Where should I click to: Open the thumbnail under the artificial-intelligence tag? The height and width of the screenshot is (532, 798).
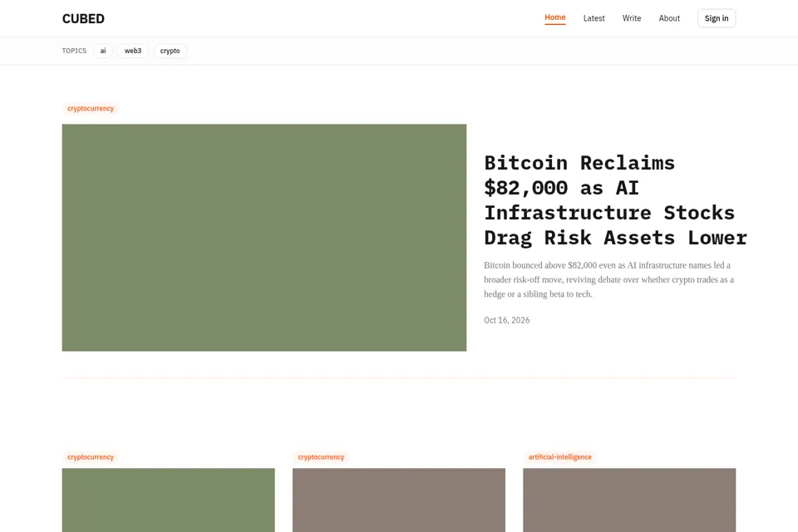pyautogui.click(x=629, y=500)
